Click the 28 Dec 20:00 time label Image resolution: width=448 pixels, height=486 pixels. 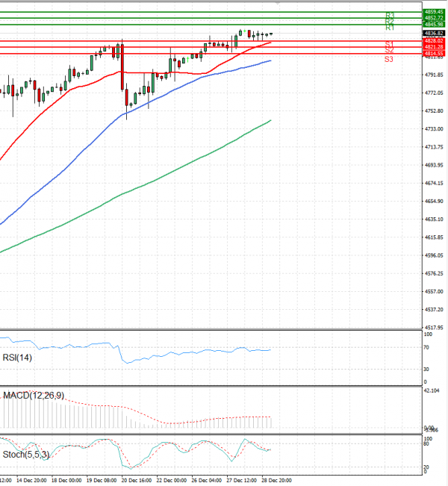coord(277,481)
